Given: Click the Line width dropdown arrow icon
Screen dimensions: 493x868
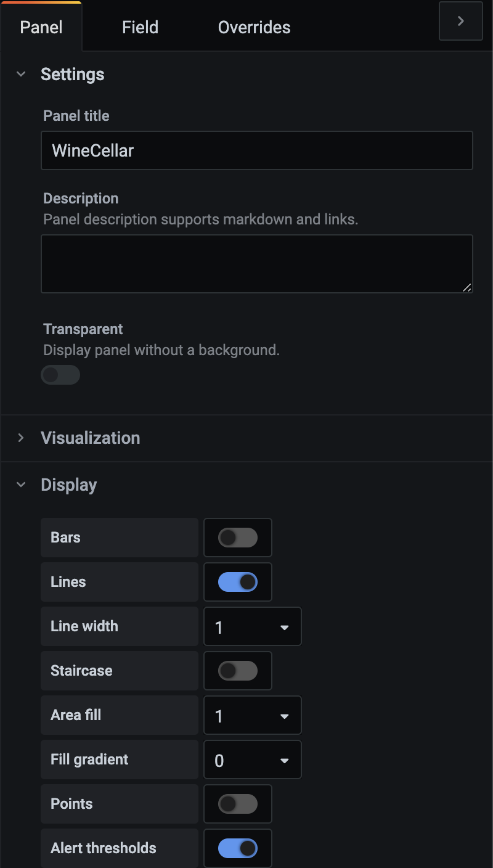Looking at the screenshot, I should pyautogui.click(x=284, y=626).
